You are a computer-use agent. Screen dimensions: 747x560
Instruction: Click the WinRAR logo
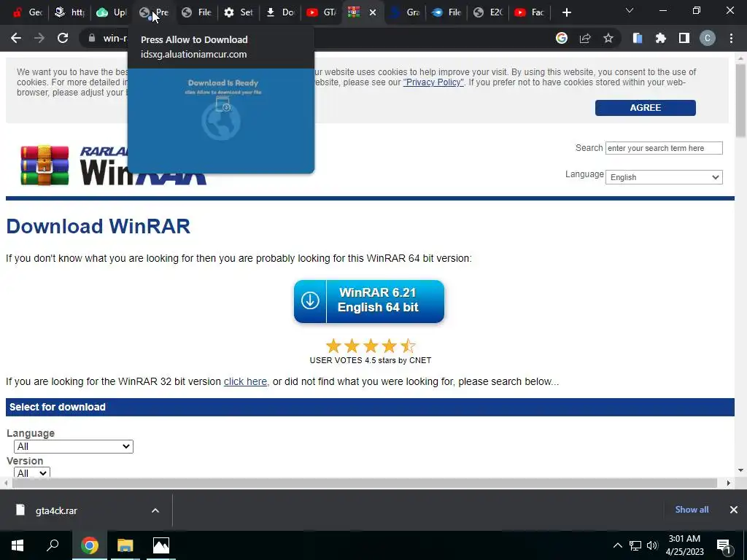click(113, 166)
